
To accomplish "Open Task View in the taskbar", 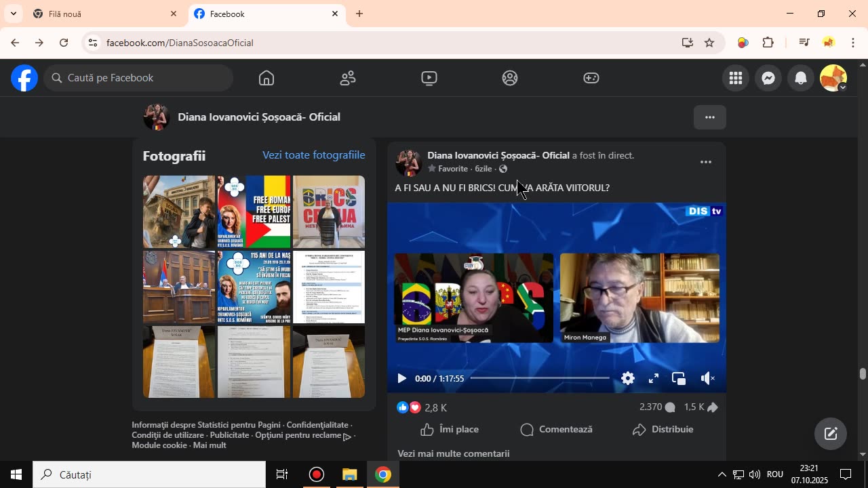I will tap(282, 474).
